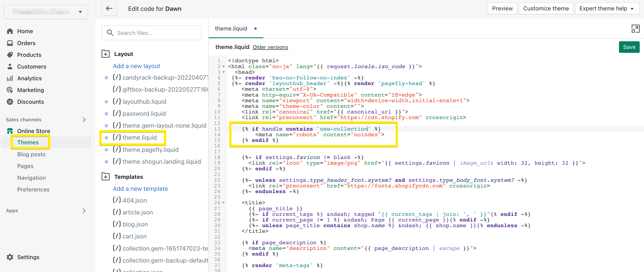
Task: Click the Marketing target icon
Action: 10,90
